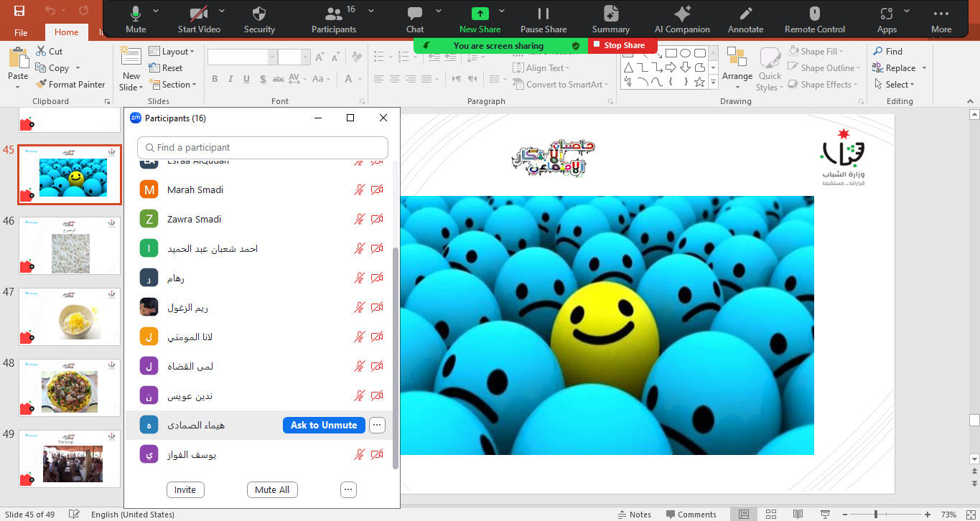Click the Remote Control mouse icon
This screenshot has height=521, width=980.
point(814,14)
